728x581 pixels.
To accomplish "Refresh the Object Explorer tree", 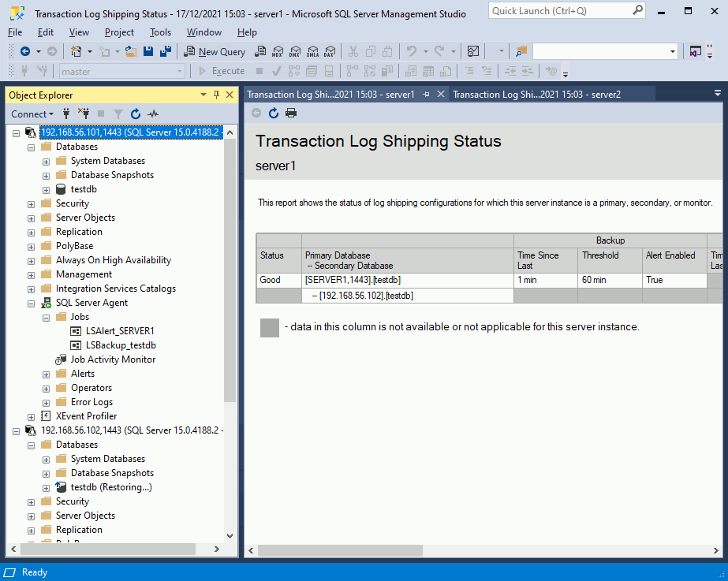I will coord(135,114).
